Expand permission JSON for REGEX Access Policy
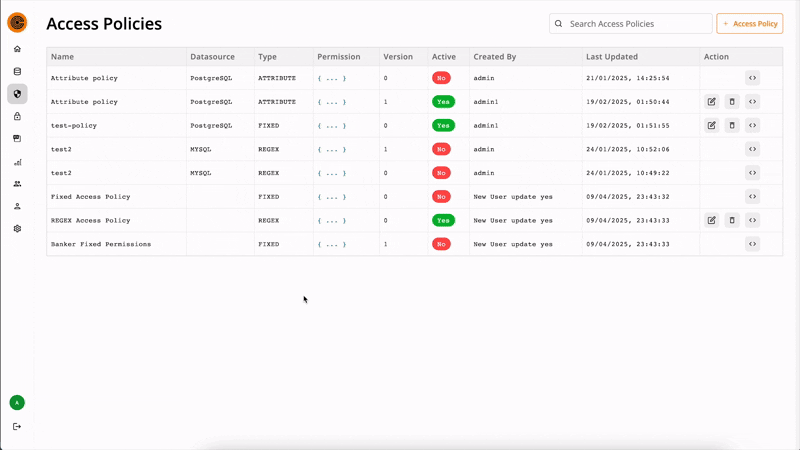Image resolution: width=800 pixels, height=450 pixels. [x=332, y=220]
